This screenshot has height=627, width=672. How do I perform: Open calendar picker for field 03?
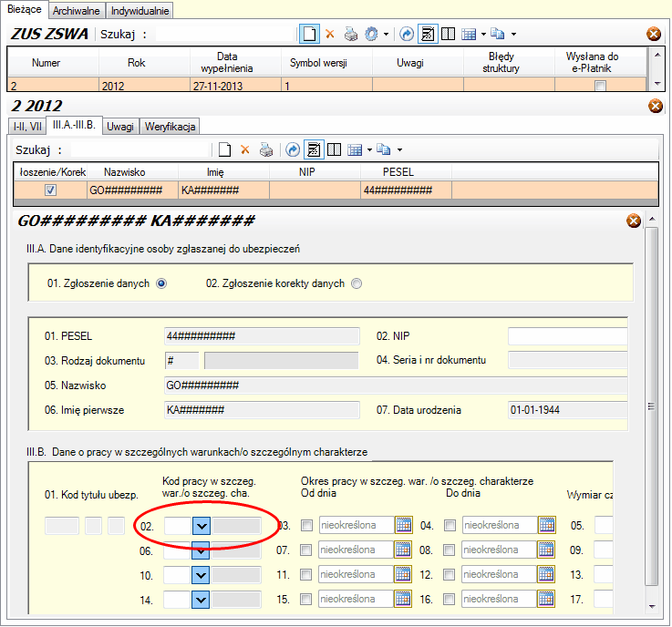[404, 525]
